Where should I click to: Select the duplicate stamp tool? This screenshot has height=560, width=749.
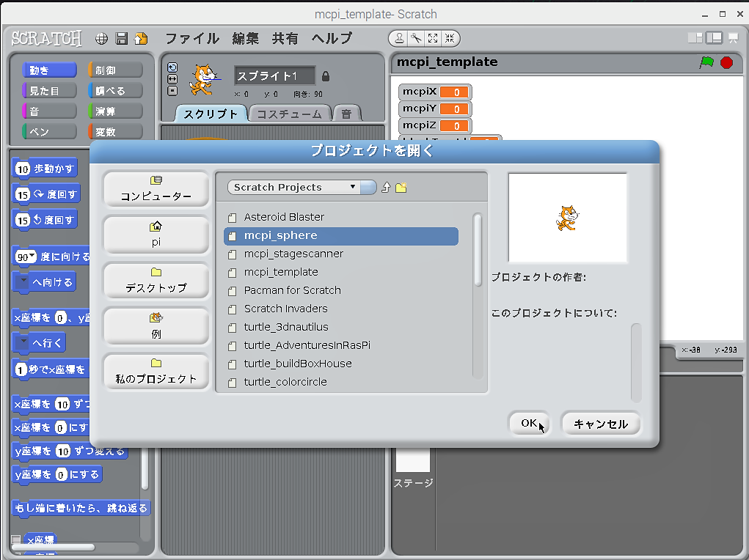[399, 38]
